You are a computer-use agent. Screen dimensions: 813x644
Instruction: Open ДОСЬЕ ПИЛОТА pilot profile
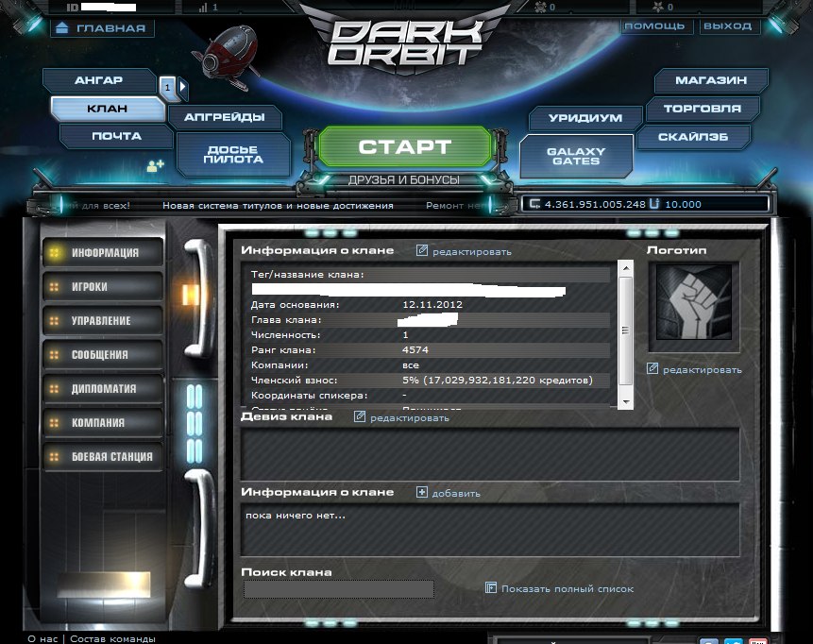point(233,155)
